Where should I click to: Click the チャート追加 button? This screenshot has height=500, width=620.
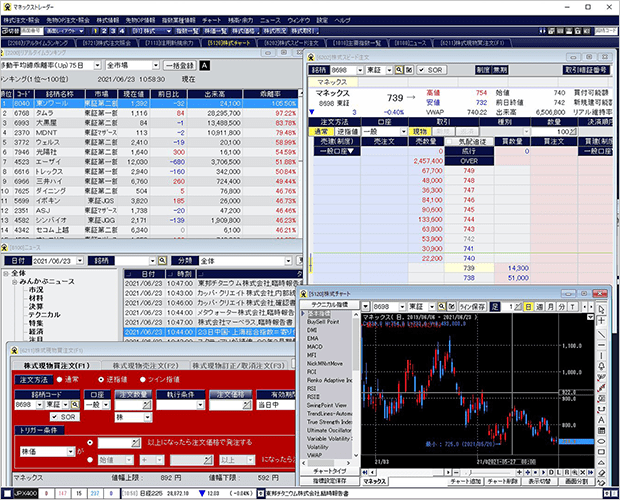466,481
